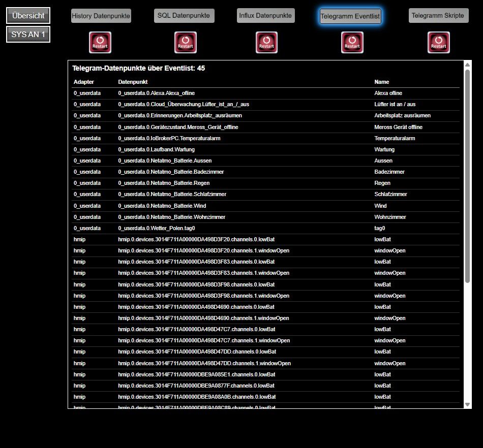Click the name Wartung
Viewport: 483px width, 448px height.
point(384,149)
